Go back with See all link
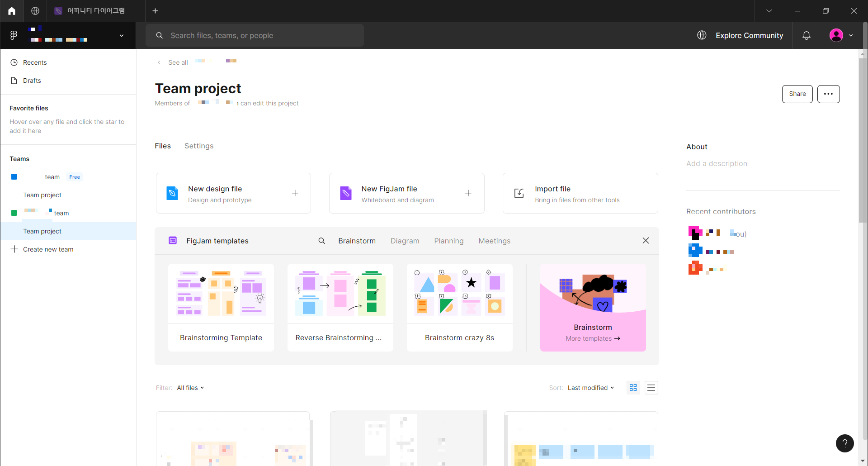The width and height of the screenshot is (868, 466). click(178, 62)
